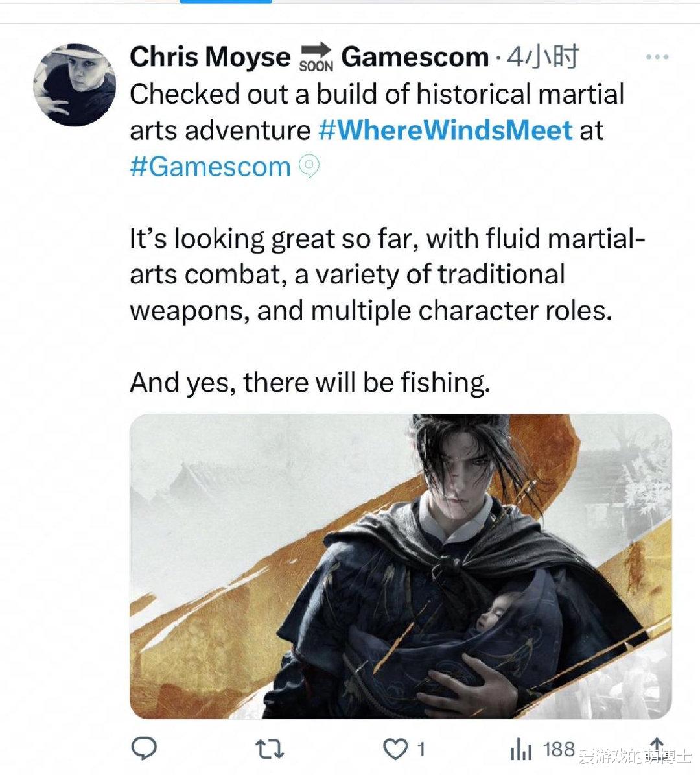Retweet this post using the arrows icon
The image size is (700, 775).
pyautogui.click(x=270, y=749)
